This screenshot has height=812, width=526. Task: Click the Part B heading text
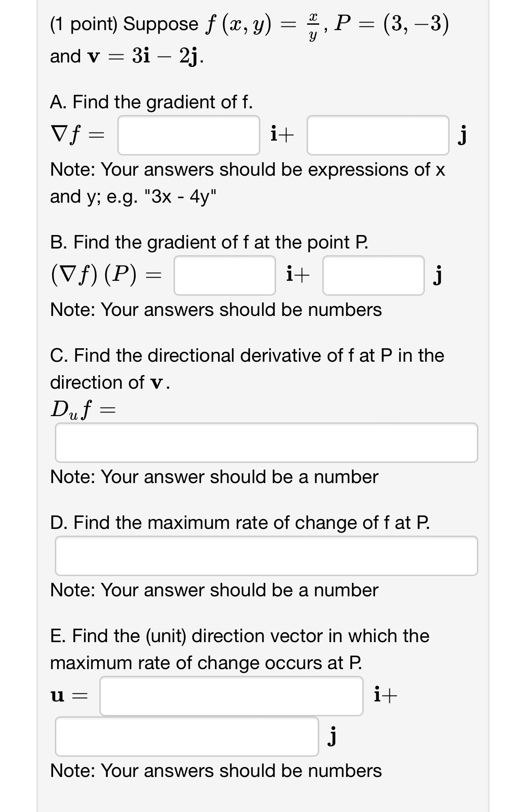click(209, 242)
